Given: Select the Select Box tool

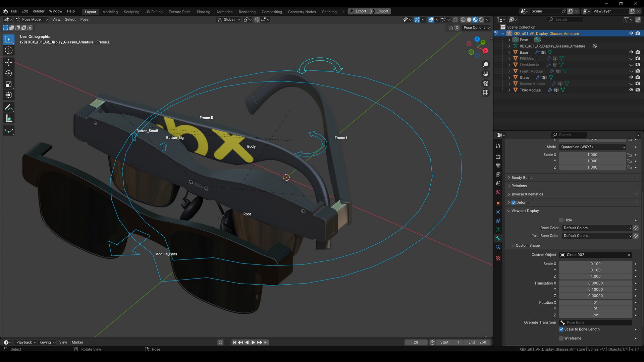Looking at the screenshot, I should (9, 40).
